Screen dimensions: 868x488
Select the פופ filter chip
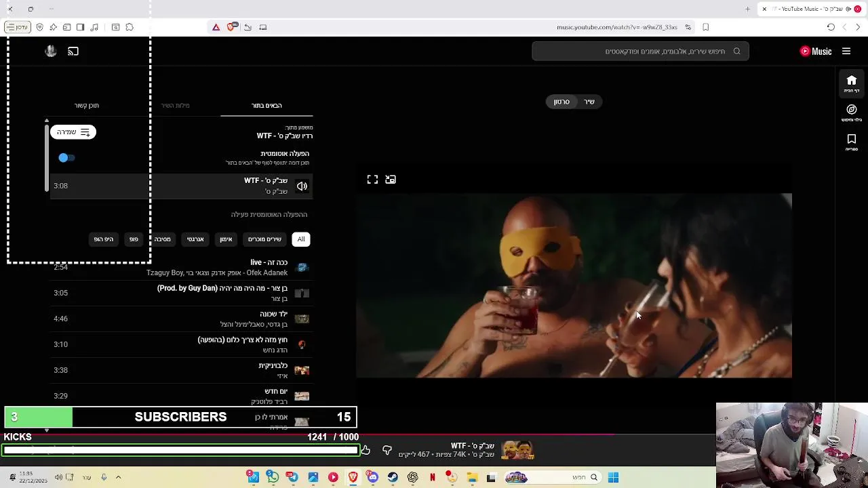click(x=134, y=239)
